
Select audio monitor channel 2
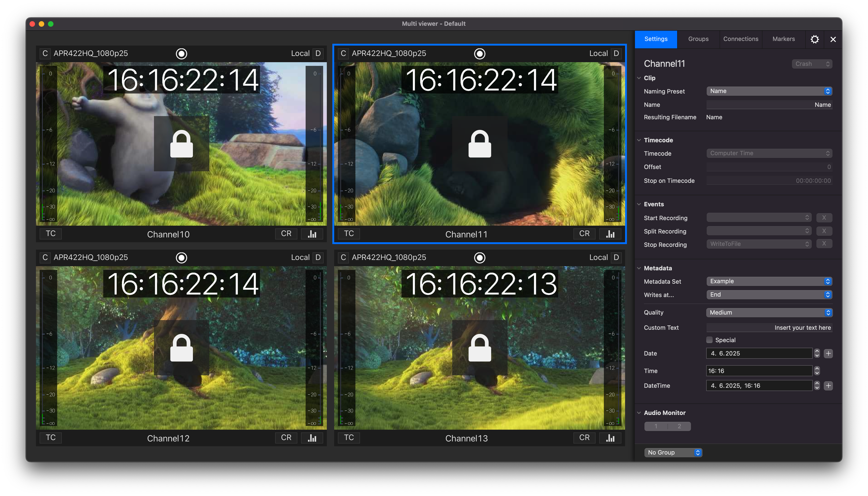(x=679, y=426)
